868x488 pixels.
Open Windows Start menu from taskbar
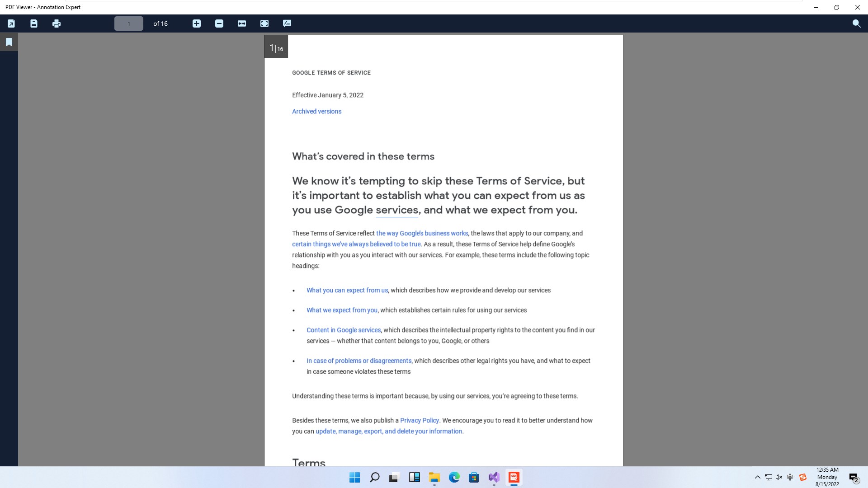click(355, 478)
